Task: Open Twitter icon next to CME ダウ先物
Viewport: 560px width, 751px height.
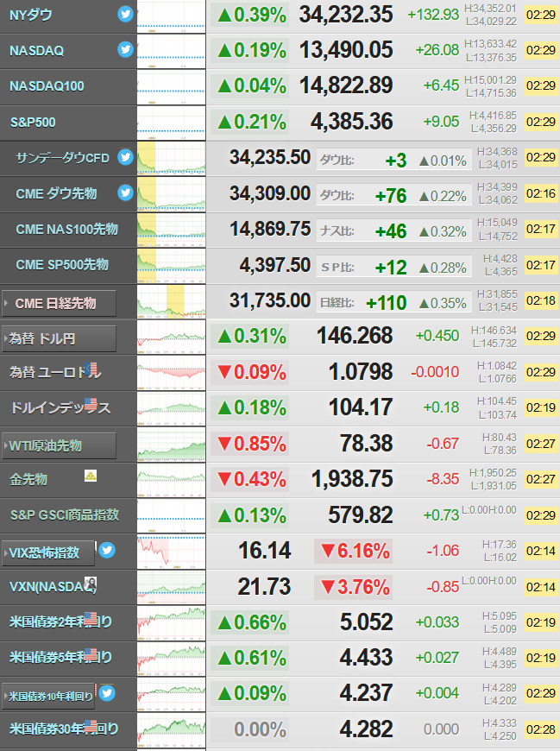Action: pos(125,192)
